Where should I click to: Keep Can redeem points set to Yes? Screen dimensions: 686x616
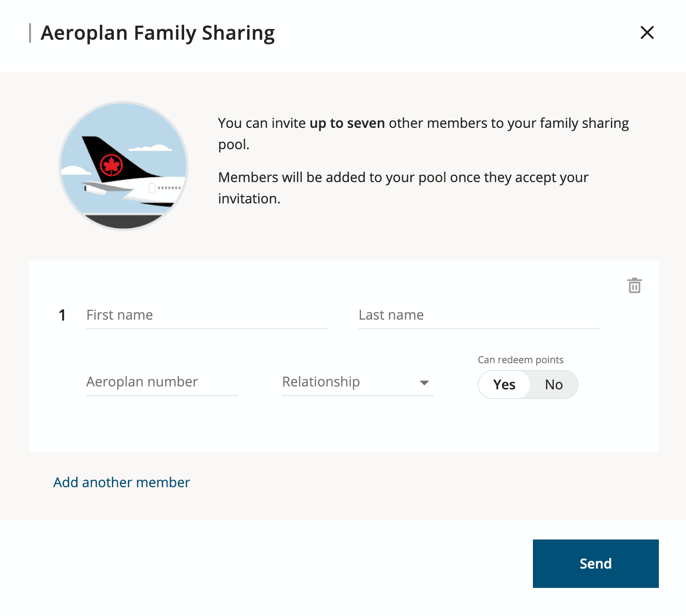[x=504, y=384]
